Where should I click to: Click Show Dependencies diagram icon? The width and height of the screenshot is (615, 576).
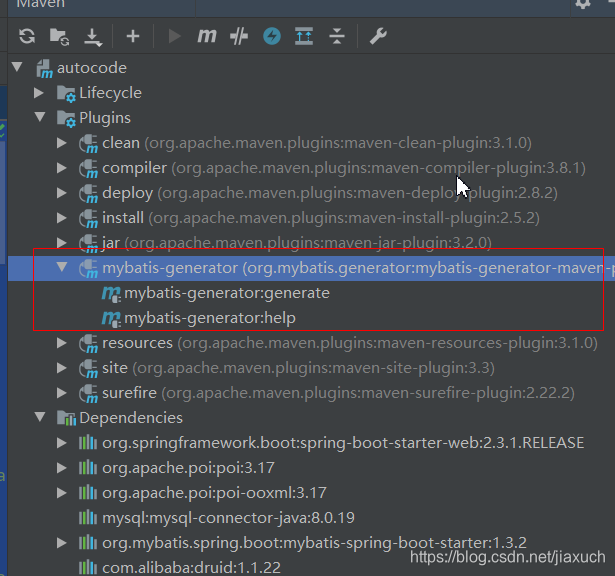point(304,36)
